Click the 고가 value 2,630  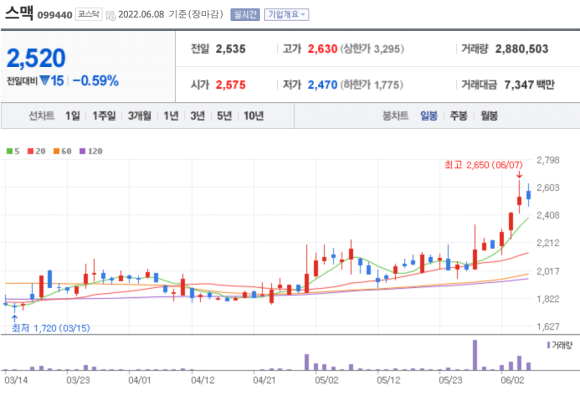click(323, 49)
